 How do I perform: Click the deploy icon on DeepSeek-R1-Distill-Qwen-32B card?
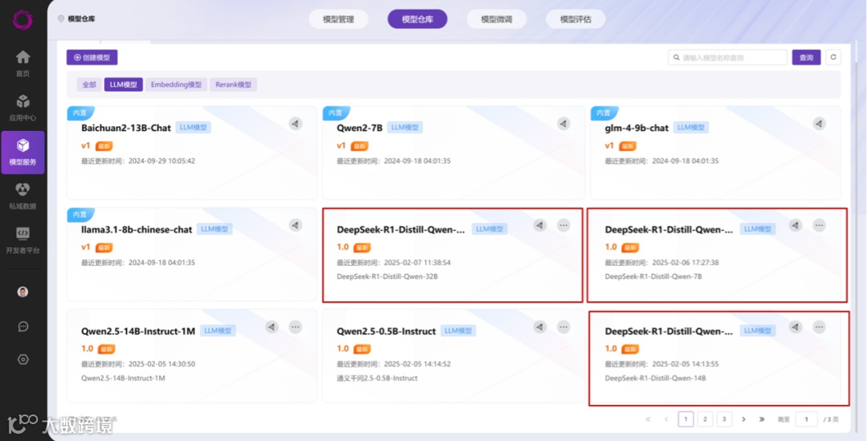(x=540, y=225)
